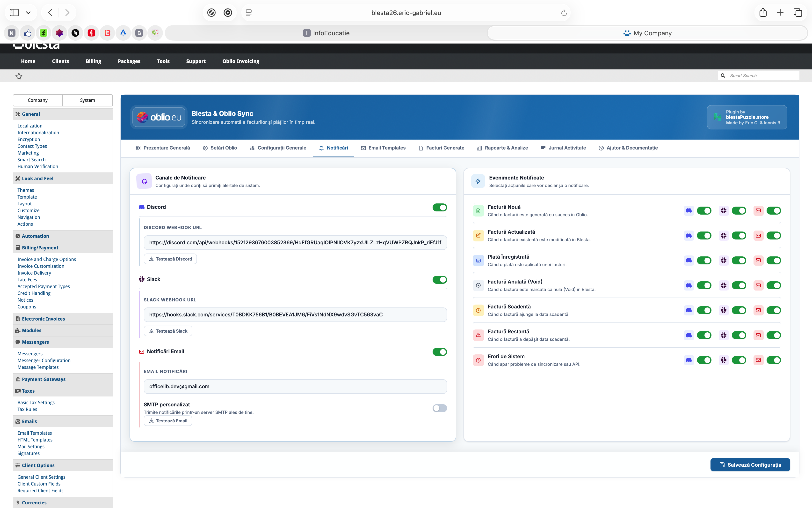Switch to the My Company browser tab

[647, 33]
